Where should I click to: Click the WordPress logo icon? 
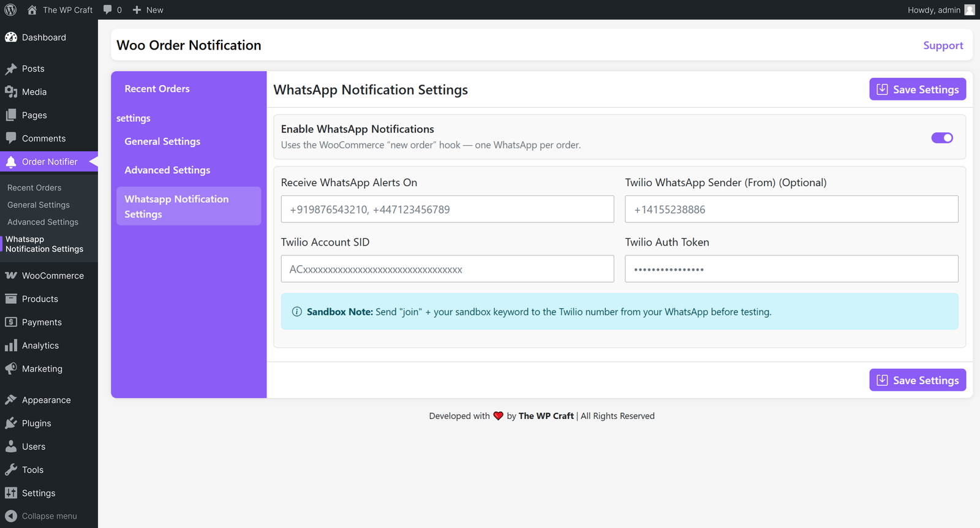pyautogui.click(x=10, y=10)
